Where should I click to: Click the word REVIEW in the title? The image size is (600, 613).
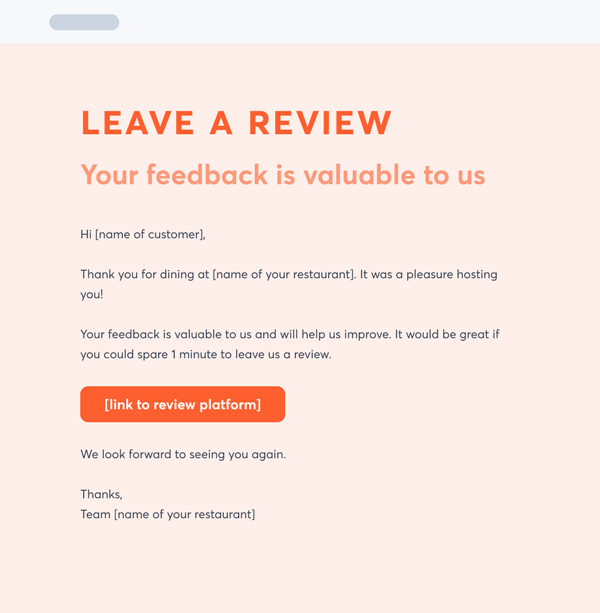(320, 123)
